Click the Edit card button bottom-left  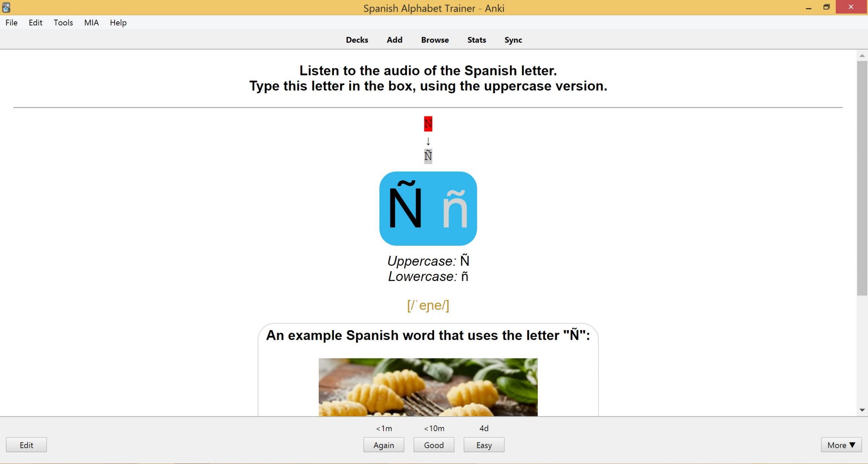(26, 445)
